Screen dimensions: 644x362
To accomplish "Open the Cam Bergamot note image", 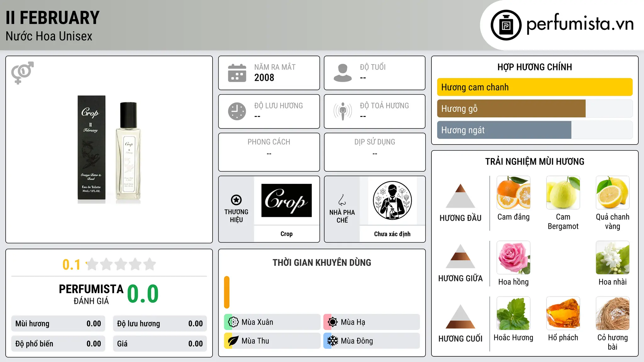I will [x=563, y=193].
